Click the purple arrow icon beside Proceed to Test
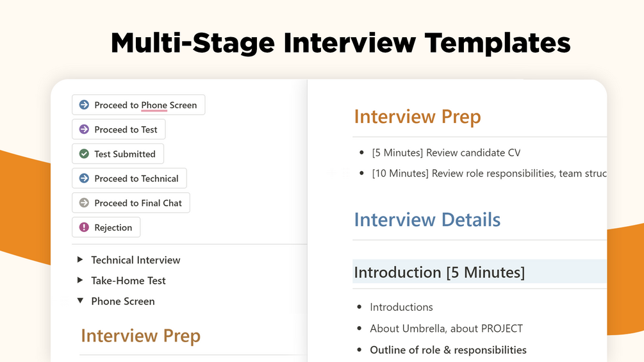This screenshot has height=362, width=644. click(x=84, y=129)
